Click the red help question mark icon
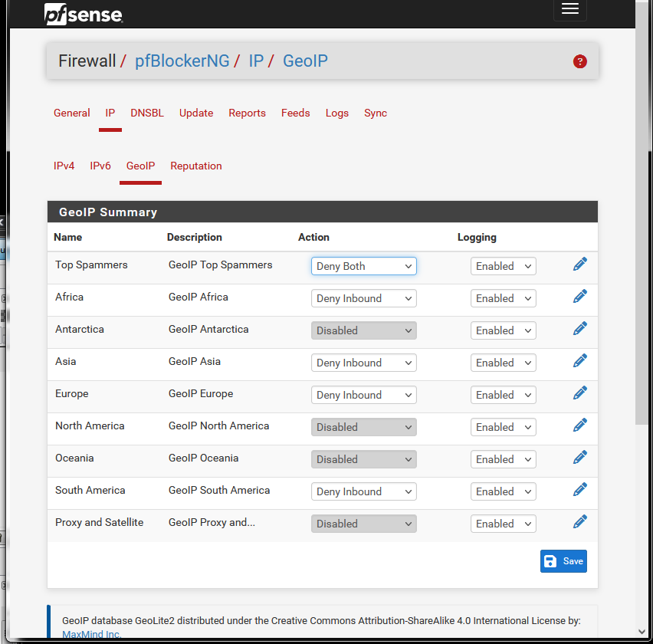The image size is (653, 644). [579, 61]
